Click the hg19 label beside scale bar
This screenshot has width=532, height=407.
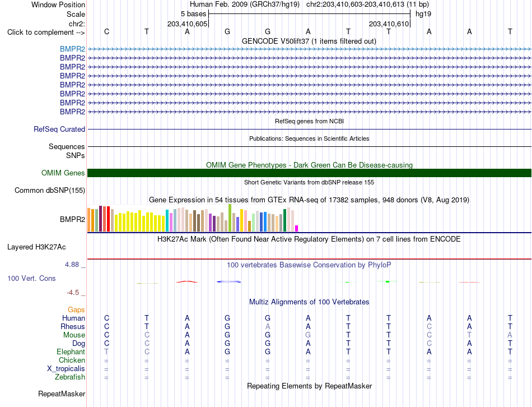point(423,14)
